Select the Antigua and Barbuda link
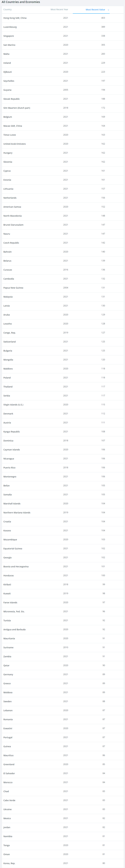 coord(15,629)
